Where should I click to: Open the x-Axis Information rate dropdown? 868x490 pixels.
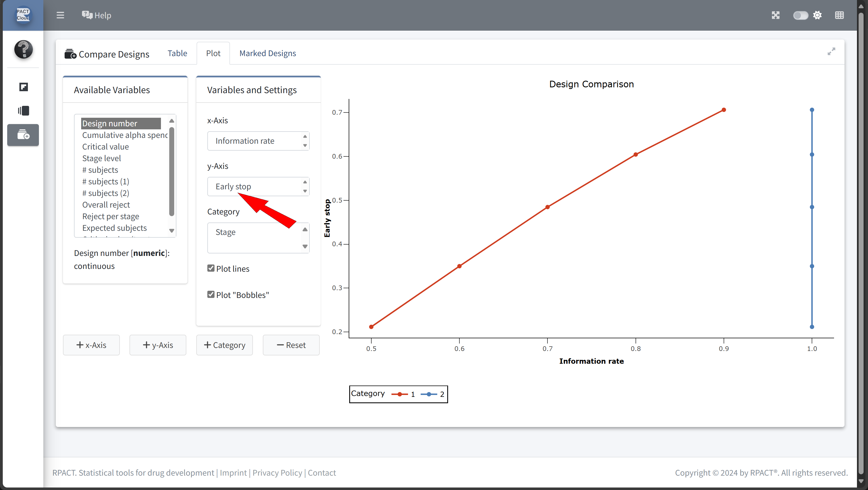258,141
